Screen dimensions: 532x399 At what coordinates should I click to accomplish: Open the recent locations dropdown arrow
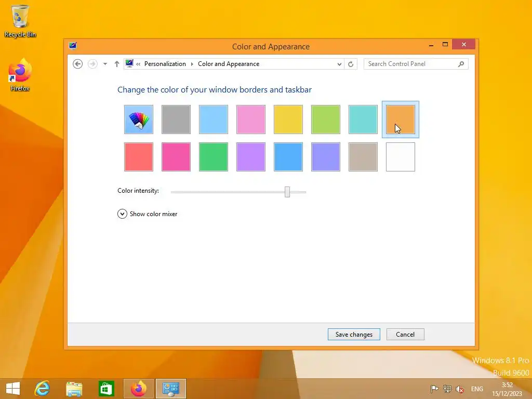pyautogui.click(x=105, y=64)
